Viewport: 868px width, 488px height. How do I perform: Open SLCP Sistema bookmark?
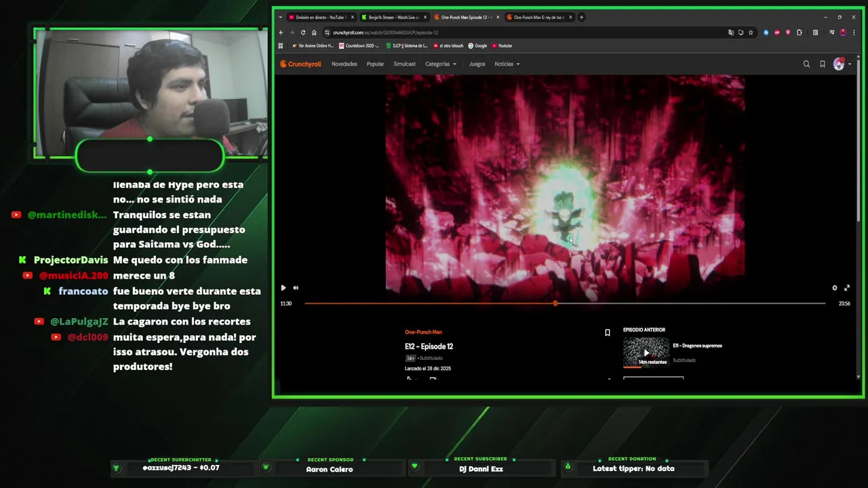[x=407, y=46]
